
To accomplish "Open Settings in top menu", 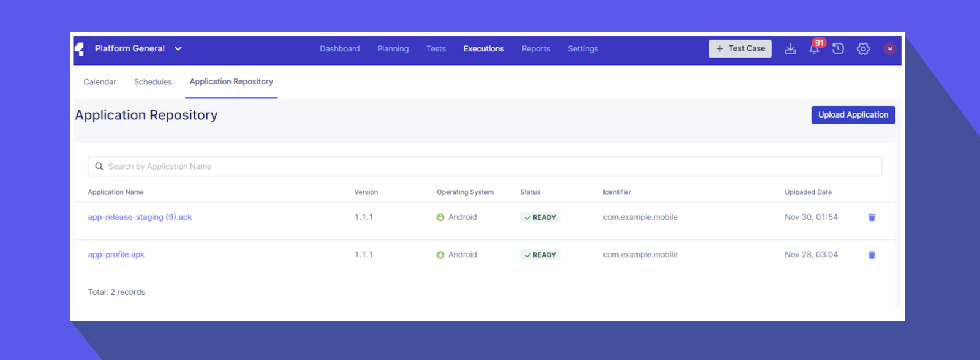I will click(x=583, y=48).
